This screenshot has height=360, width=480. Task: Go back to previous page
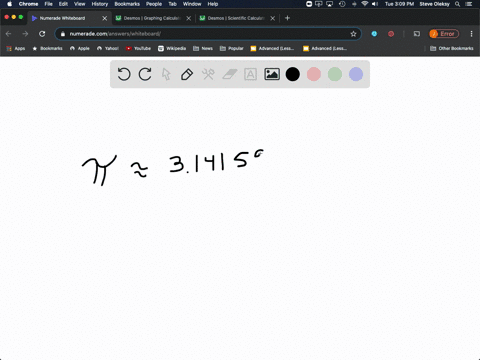point(9,34)
